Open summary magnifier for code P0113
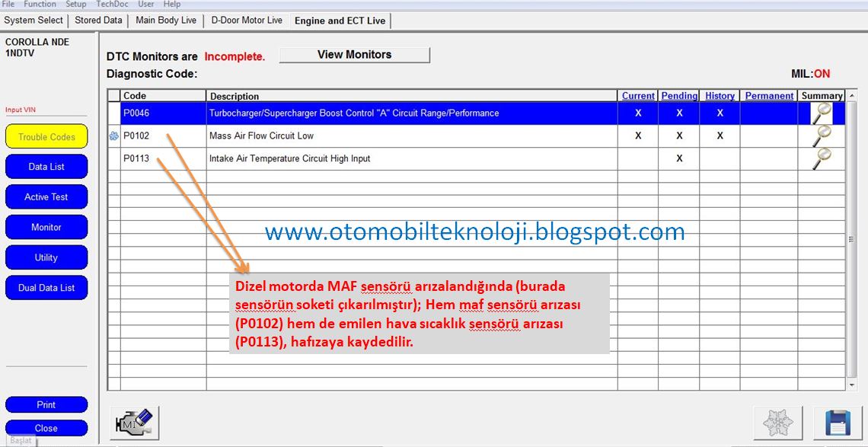868x447 pixels. (822, 158)
